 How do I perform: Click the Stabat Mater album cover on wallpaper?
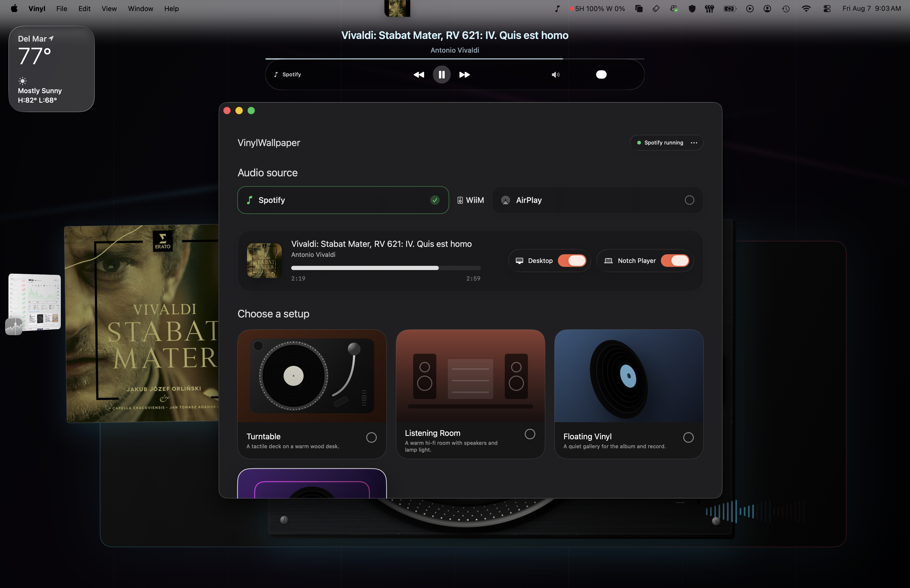point(142,324)
